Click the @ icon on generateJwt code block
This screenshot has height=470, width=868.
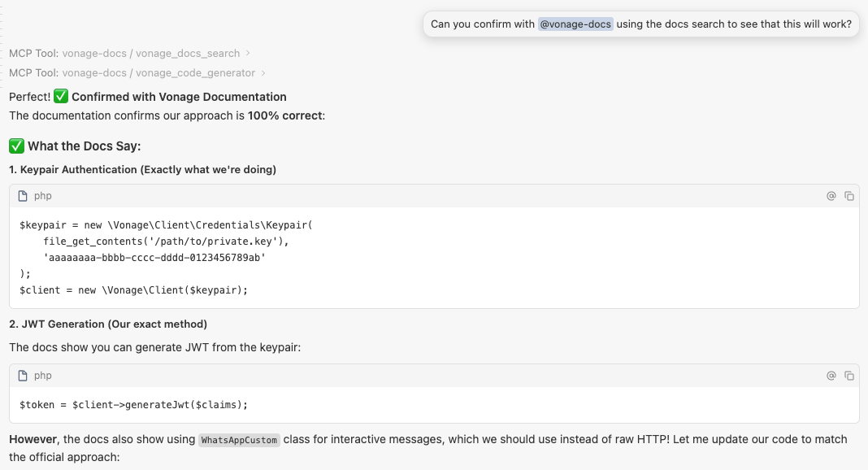point(831,376)
